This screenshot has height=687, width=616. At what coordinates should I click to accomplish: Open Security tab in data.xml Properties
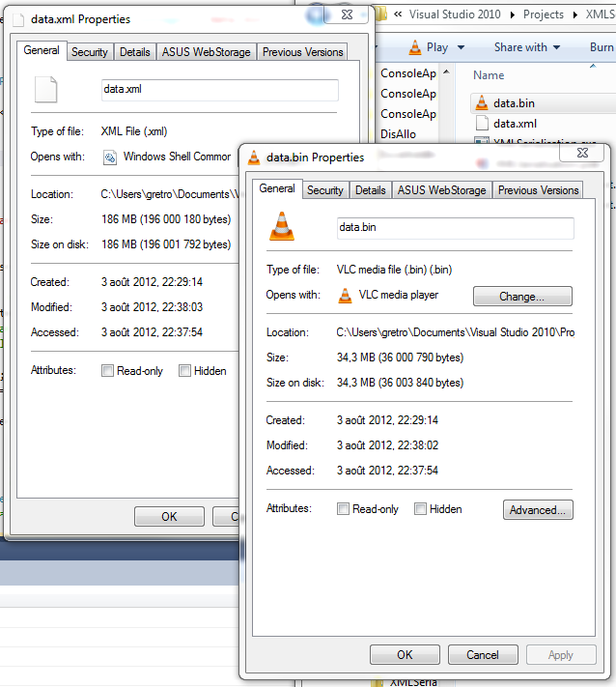coord(90,52)
